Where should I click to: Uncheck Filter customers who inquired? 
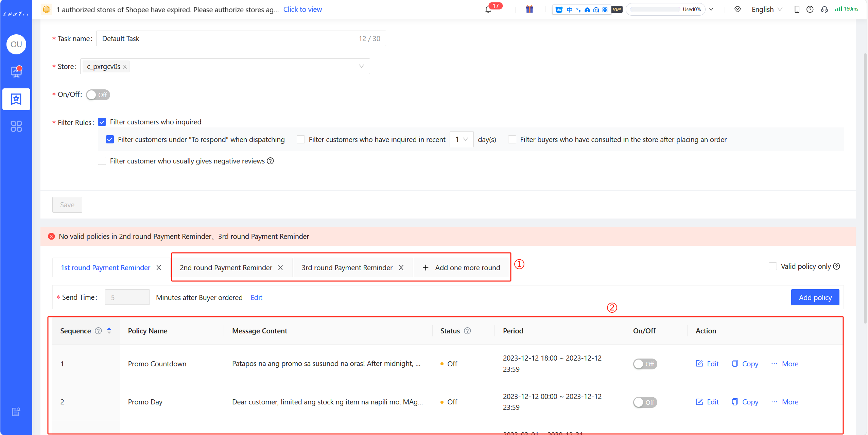102,122
